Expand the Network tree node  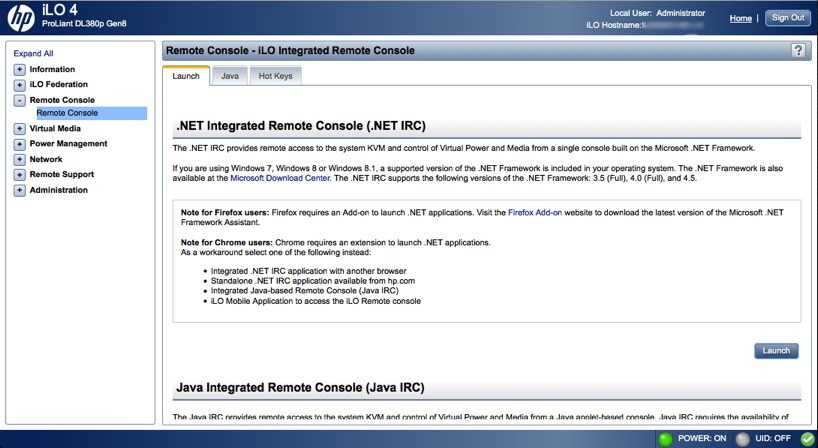pos(19,159)
